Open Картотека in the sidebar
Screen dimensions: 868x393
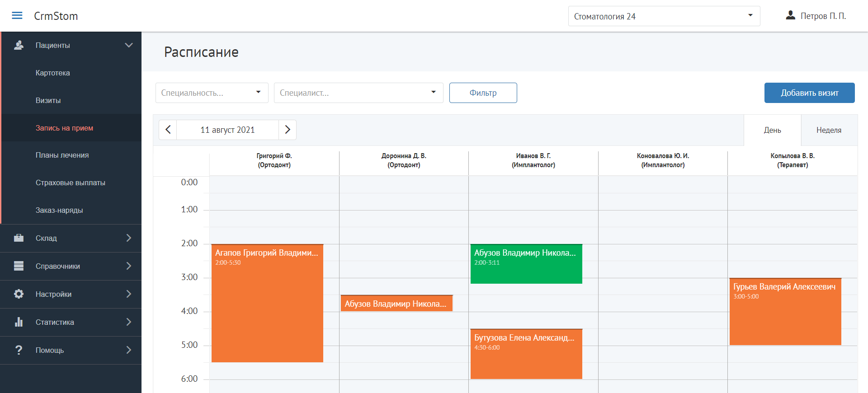tap(71, 73)
